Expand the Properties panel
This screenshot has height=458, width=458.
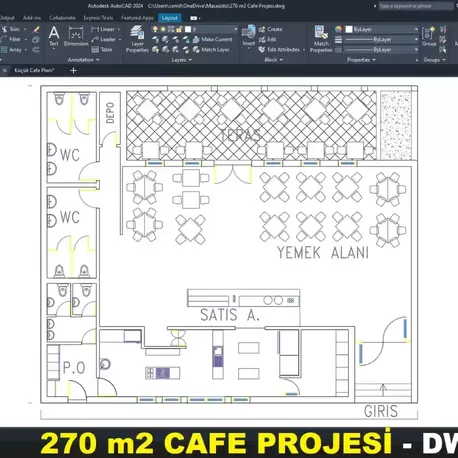coord(361,60)
